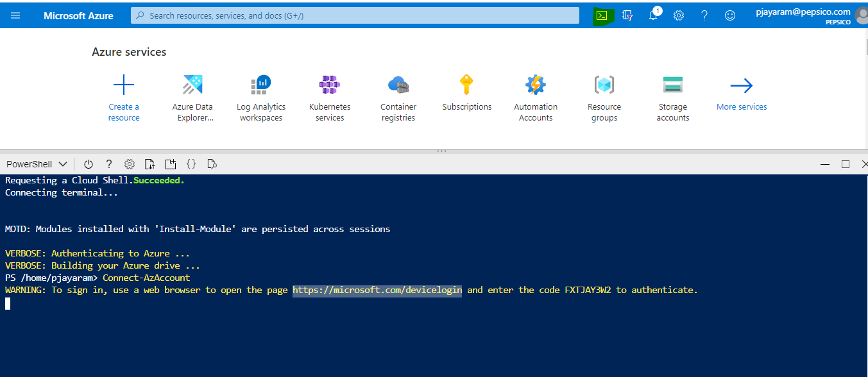
Task: Open Cloud Shell settings gear
Action: click(x=130, y=164)
